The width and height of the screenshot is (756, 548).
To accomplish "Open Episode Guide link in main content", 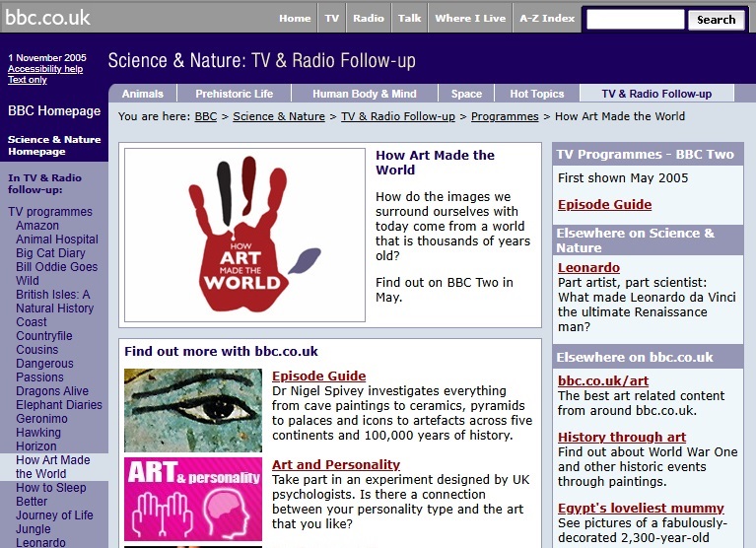I will coord(318,376).
